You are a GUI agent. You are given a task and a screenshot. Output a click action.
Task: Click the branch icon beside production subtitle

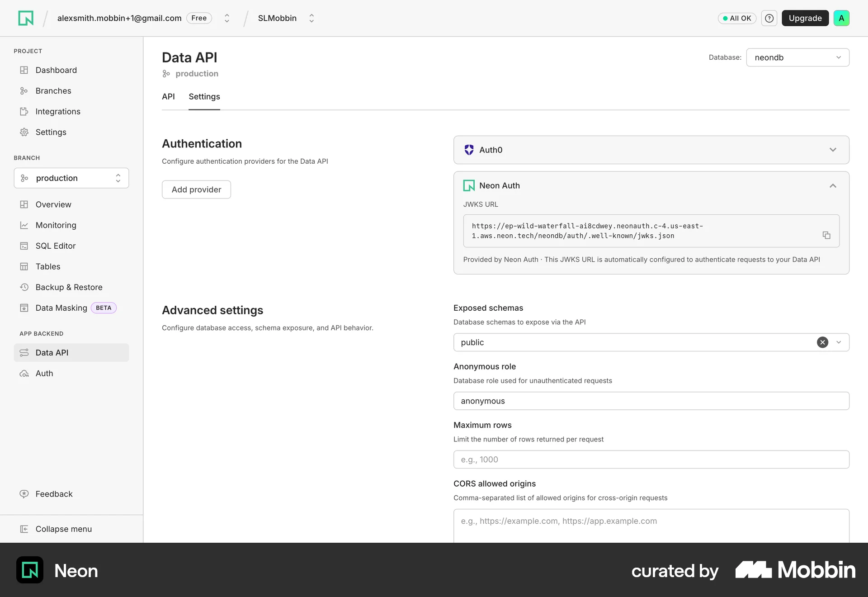point(166,74)
